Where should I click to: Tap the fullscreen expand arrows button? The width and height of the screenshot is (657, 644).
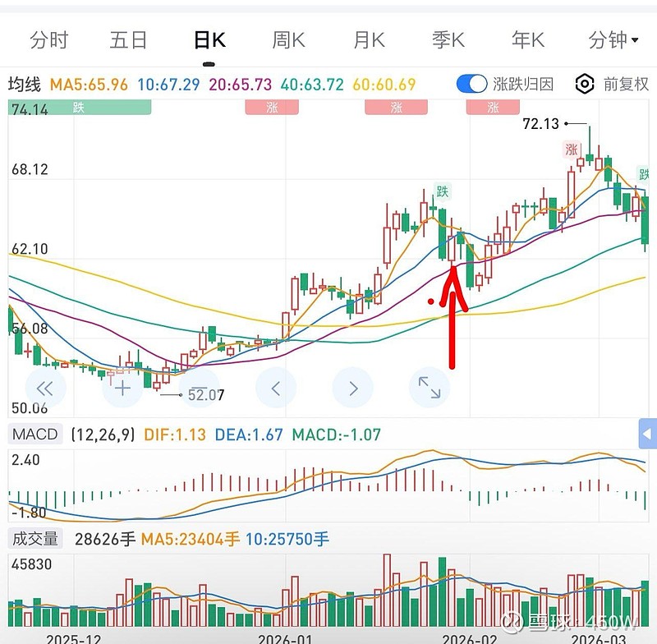coord(429,388)
